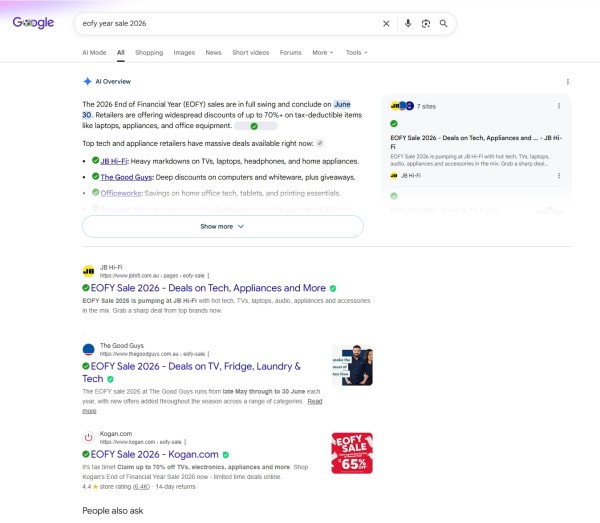
Task: Click the AI Overview sparkle icon
Action: coord(87,81)
